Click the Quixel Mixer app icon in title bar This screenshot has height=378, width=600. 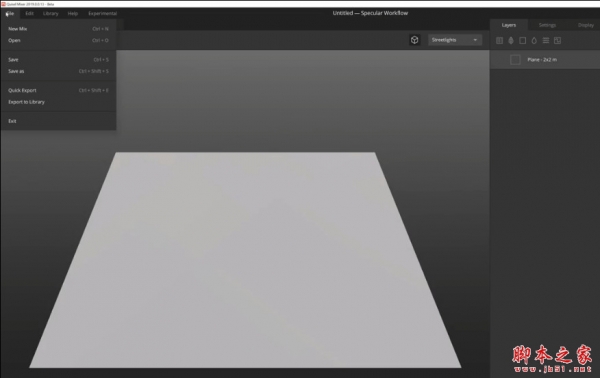point(3,4)
